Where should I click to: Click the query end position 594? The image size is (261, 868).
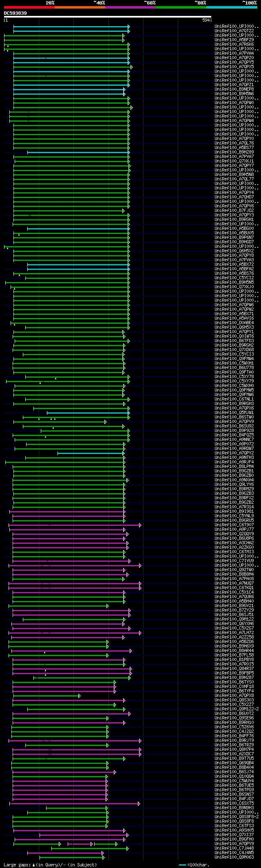click(206, 20)
